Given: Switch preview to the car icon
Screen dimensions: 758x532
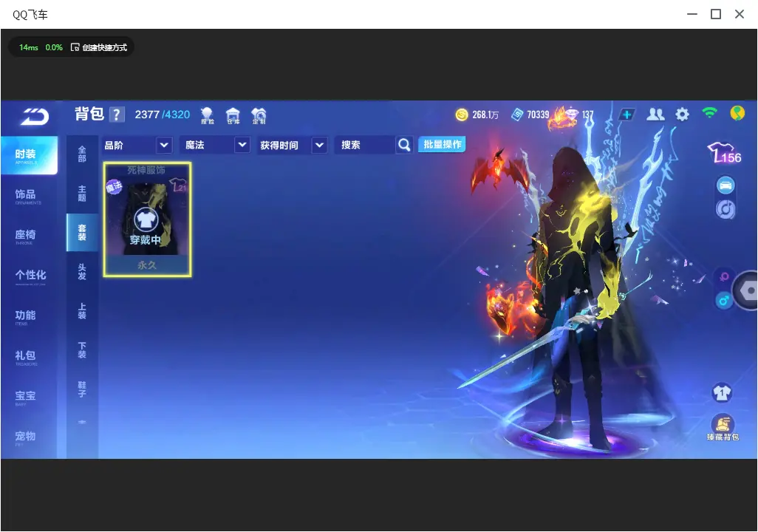Looking at the screenshot, I should click(725, 185).
